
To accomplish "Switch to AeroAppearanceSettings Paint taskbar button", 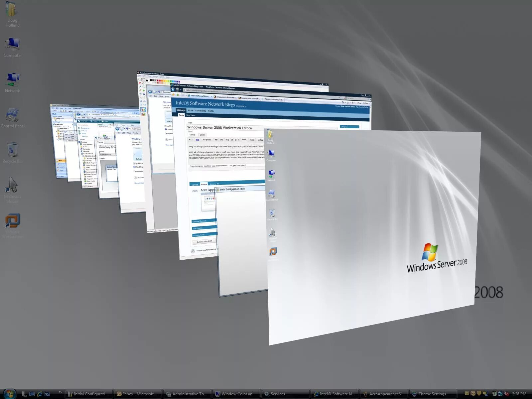I will point(384,394).
